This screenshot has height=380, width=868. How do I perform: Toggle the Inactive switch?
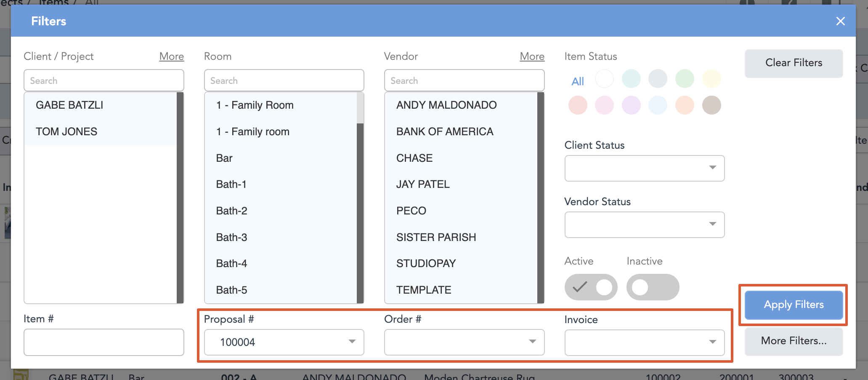653,287
